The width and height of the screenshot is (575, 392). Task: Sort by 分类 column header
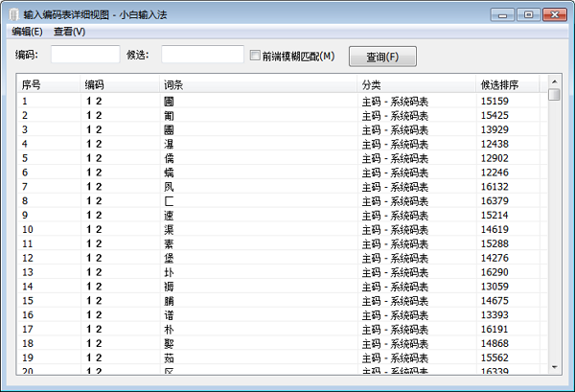[417, 84]
